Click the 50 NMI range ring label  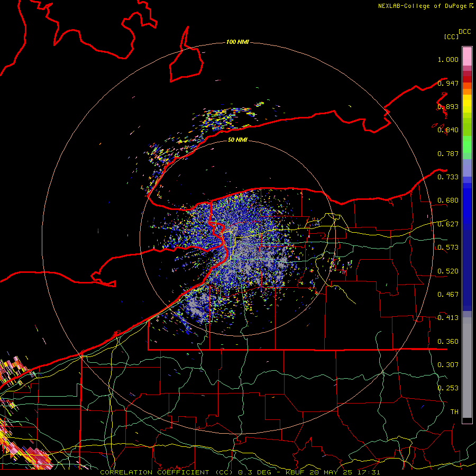tap(237, 140)
